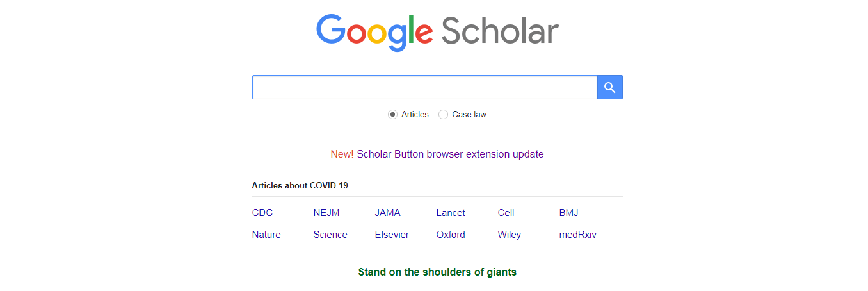This screenshot has height=291, width=868.
Task: Open NEJM COVID-19 articles link
Action: (326, 213)
